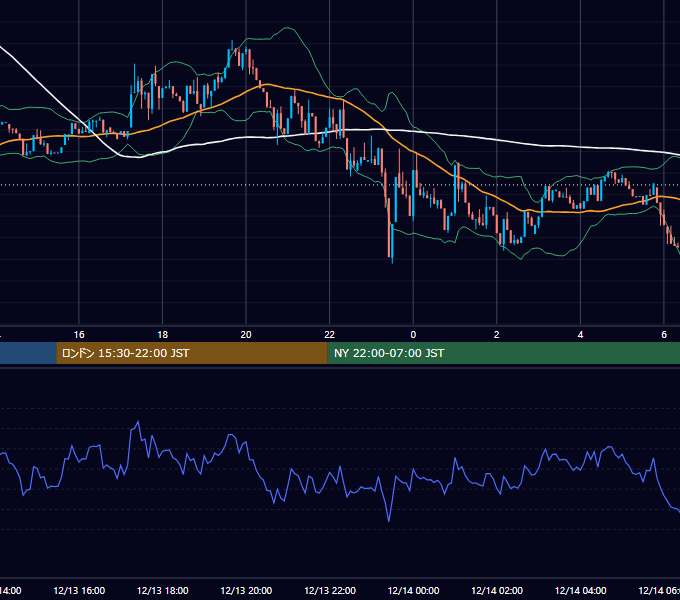Click the hour label 16 on upper axis
680x600 pixels.
click(x=79, y=335)
